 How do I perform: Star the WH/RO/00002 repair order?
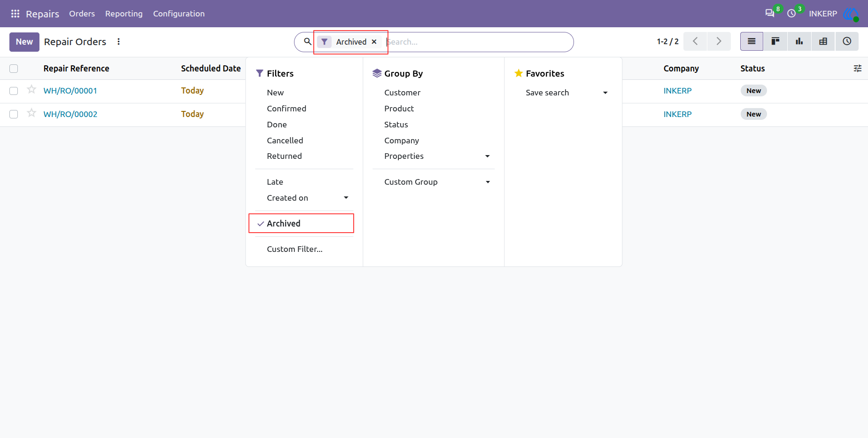click(x=31, y=113)
